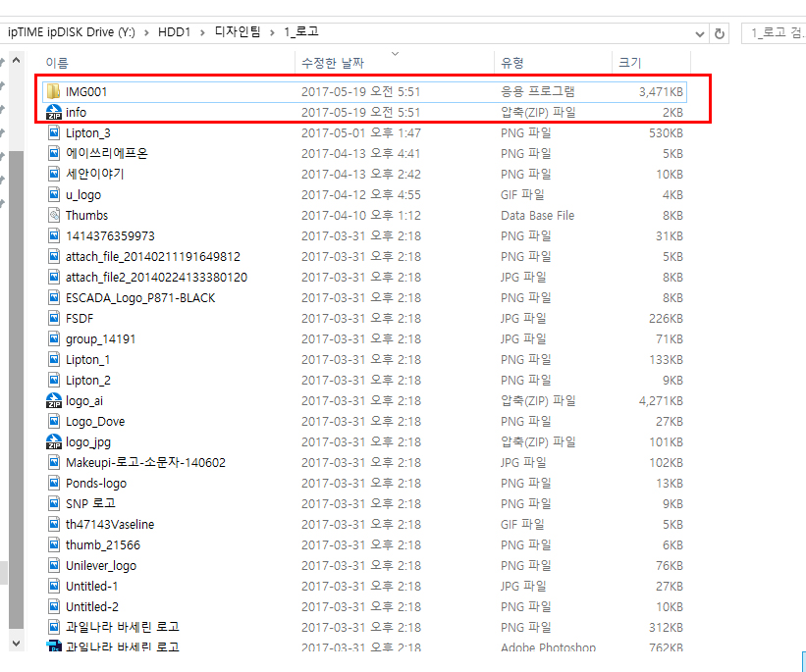Click the navigation pane scrollbar thumb

pyautogui.click(x=16, y=389)
